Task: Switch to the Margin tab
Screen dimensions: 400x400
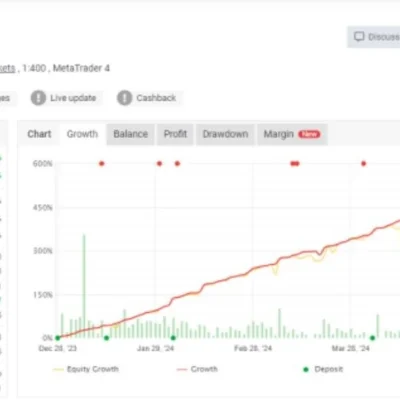Action: tap(292, 134)
